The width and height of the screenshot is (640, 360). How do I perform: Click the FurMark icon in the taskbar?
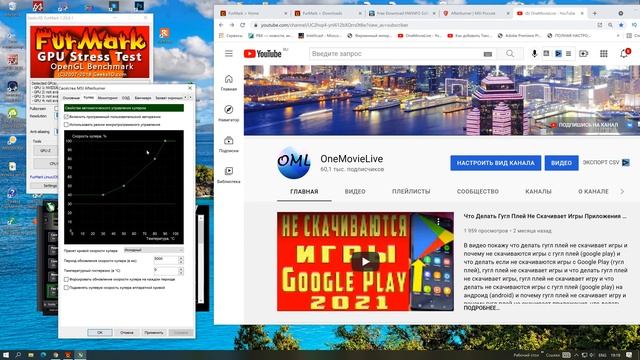pos(68,355)
